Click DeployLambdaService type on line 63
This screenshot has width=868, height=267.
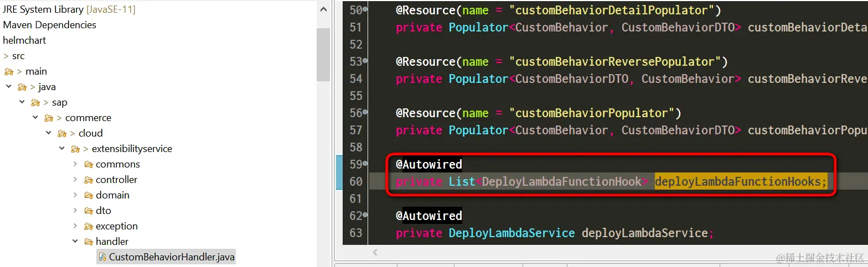512,233
